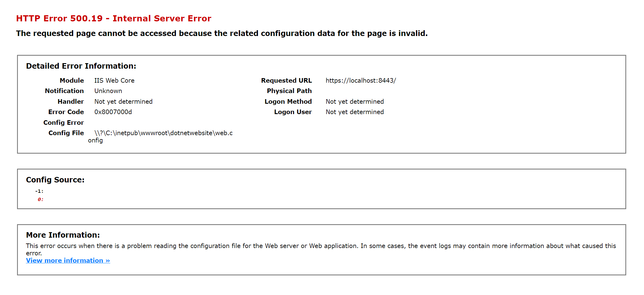The image size is (644, 295).
Task: Select the error code 0x8007000d value
Action: [113, 112]
